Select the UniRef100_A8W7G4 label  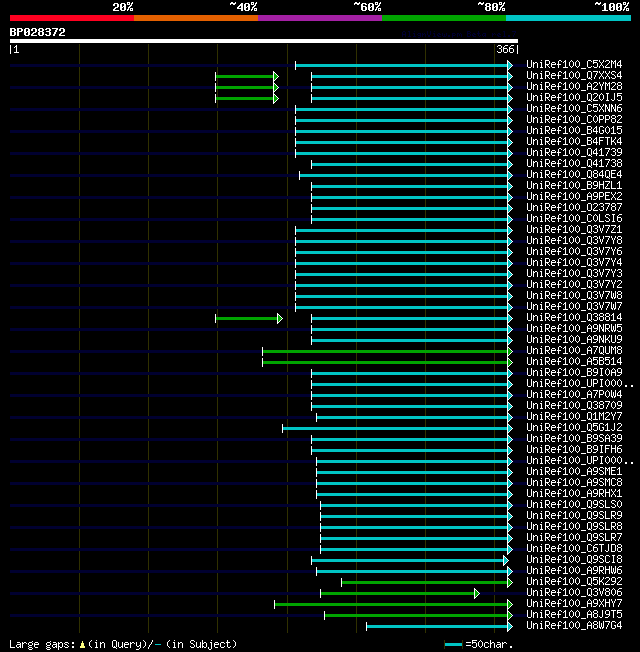[574, 625]
